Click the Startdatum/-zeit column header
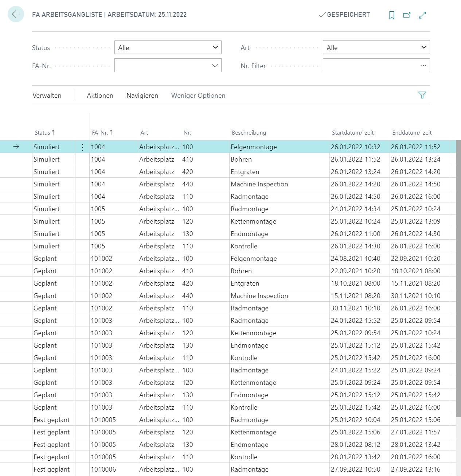The height and width of the screenshot is (476, 461). tap(353, 133)
